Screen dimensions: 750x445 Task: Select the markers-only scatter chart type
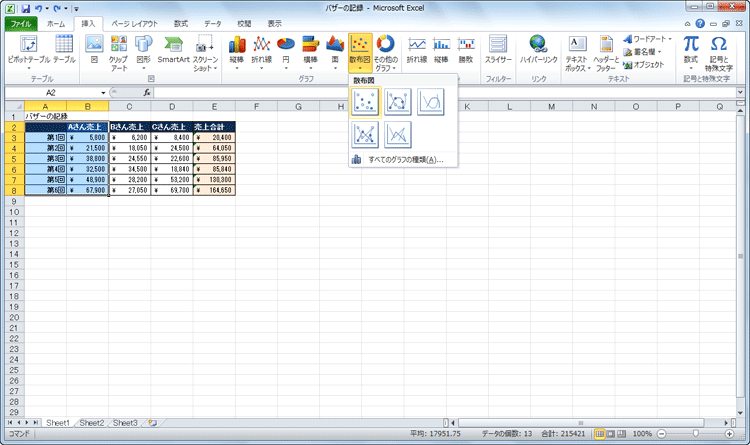(x=365, y=101)
